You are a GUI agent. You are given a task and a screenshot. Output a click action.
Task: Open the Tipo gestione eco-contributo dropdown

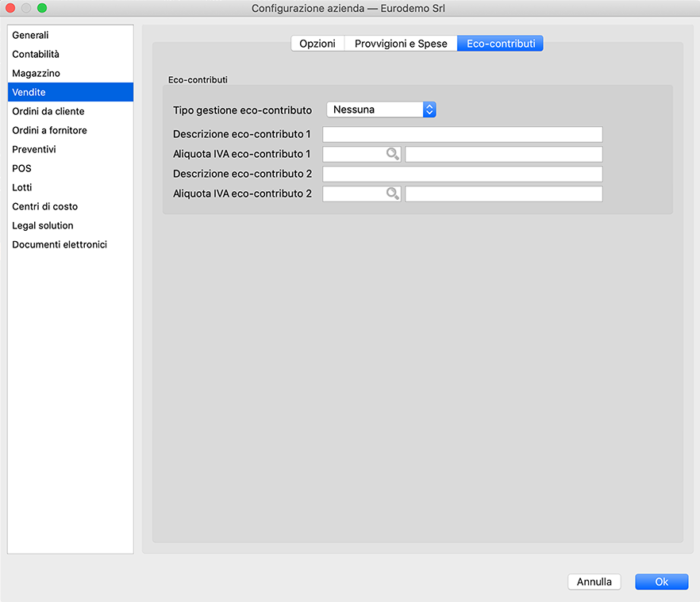pos(382,109)
